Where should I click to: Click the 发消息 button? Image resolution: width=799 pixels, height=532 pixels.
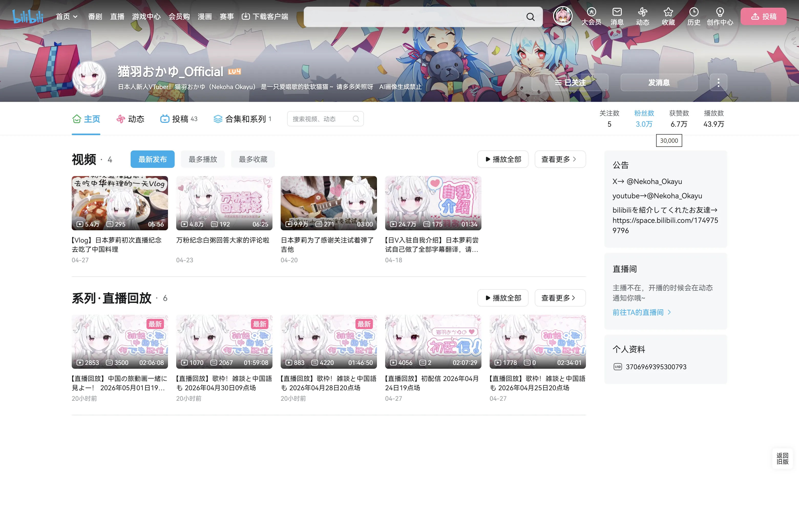click(x=659, y=82)
